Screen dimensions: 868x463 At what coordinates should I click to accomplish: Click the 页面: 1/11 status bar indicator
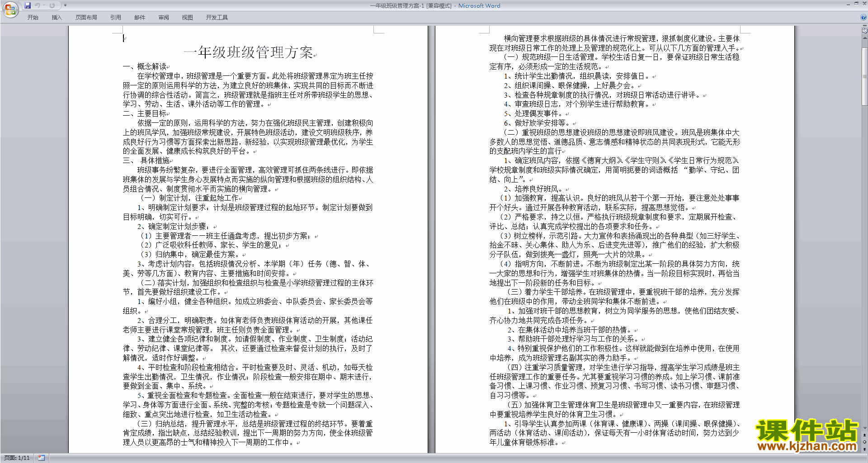pos(17,458)
